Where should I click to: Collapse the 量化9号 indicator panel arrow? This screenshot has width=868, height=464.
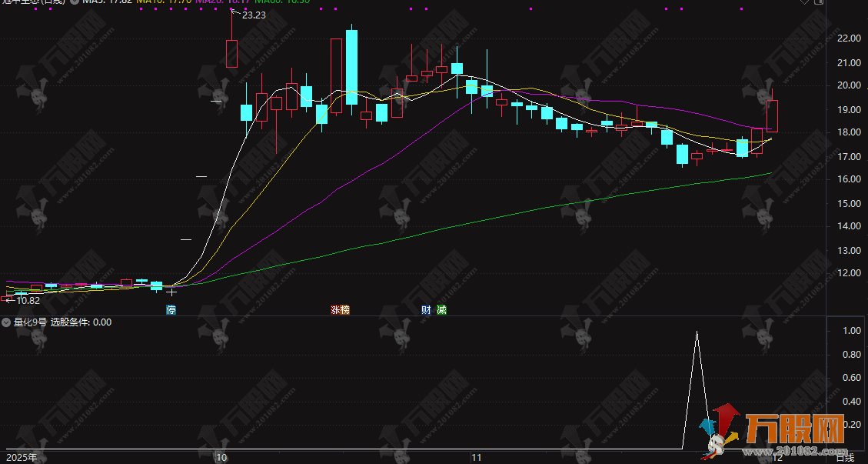pos(5,322)
